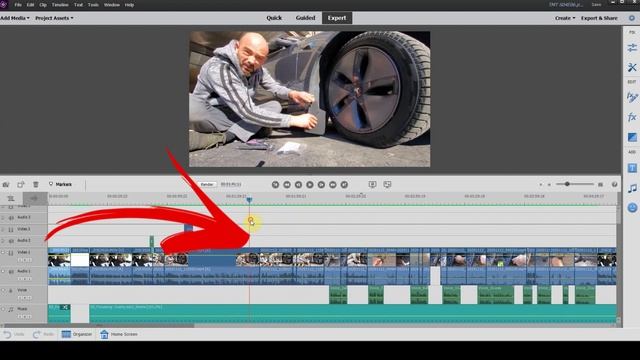Click the fast forward button
This screenshot has height=360, width=640.
click(x=333, y=184)
